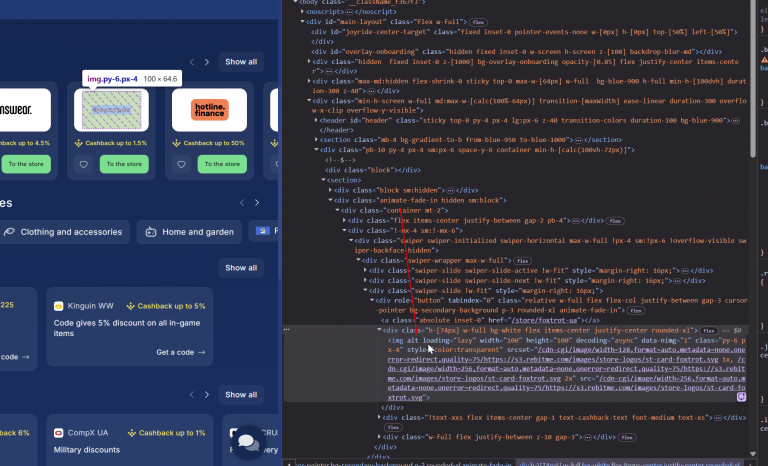Screen dimensions: 768x466
Task: Select the overlay-onboarding div line
Action: (517, 51)
